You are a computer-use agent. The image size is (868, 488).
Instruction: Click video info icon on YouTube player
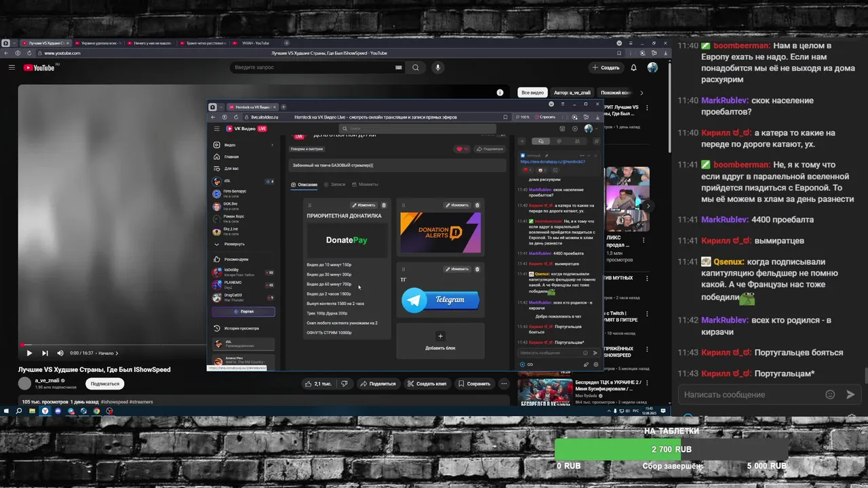tap(500, 92)
